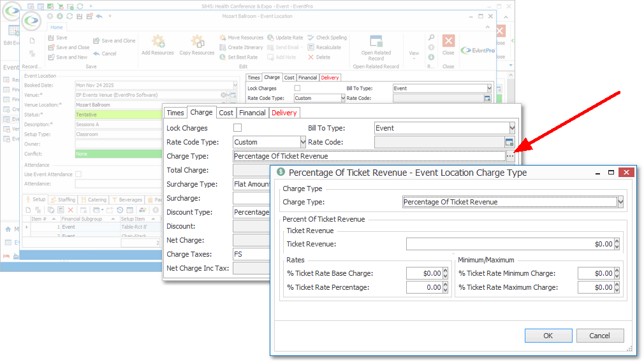Image resolution: width=644 pixels, height=363 pixels.
Task: Click the % Ticket Rate Percentage spinner
Action: tap(445, 287)
